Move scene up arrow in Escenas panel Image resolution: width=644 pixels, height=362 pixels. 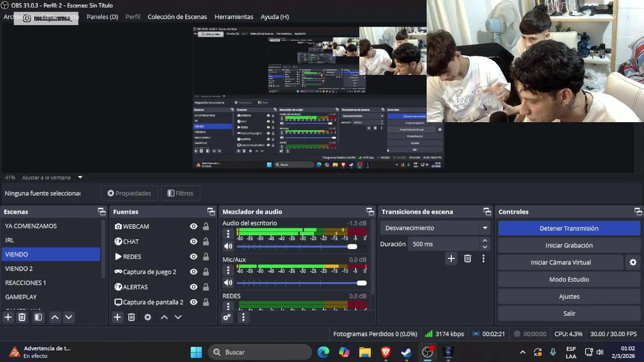pos(55,317)
